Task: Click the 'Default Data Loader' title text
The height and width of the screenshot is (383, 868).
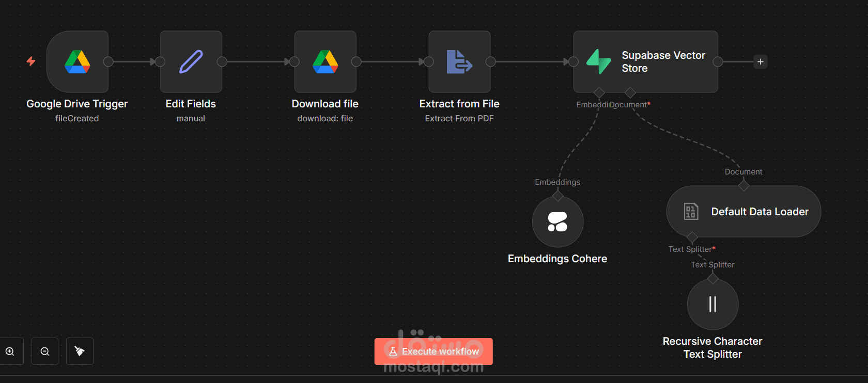Action: click(x=760, y=212)
